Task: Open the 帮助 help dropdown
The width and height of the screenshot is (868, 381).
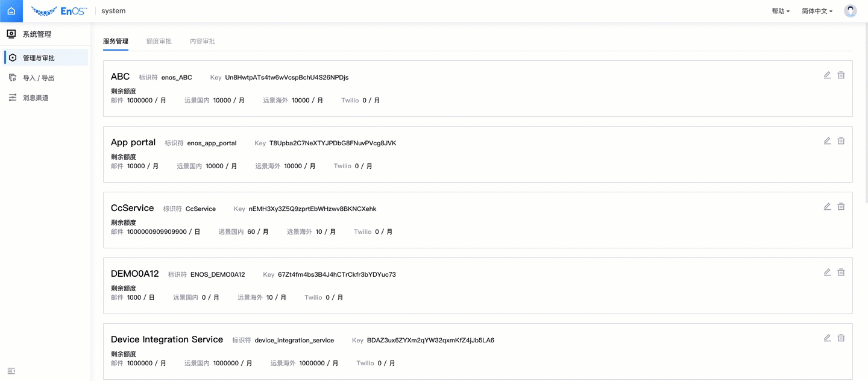Action: (780, 11)
